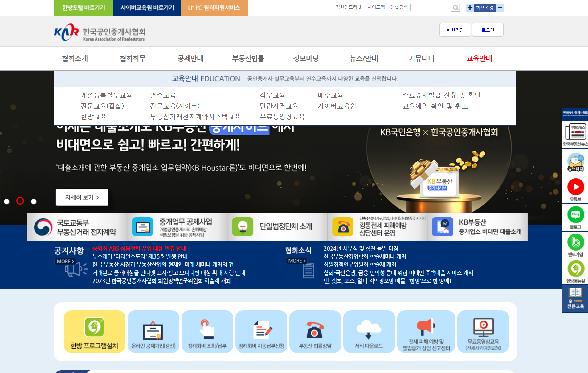Click the KAR 한국공인중개사협회 logo
Screen dimensions: 588x373
pos(100,32)
